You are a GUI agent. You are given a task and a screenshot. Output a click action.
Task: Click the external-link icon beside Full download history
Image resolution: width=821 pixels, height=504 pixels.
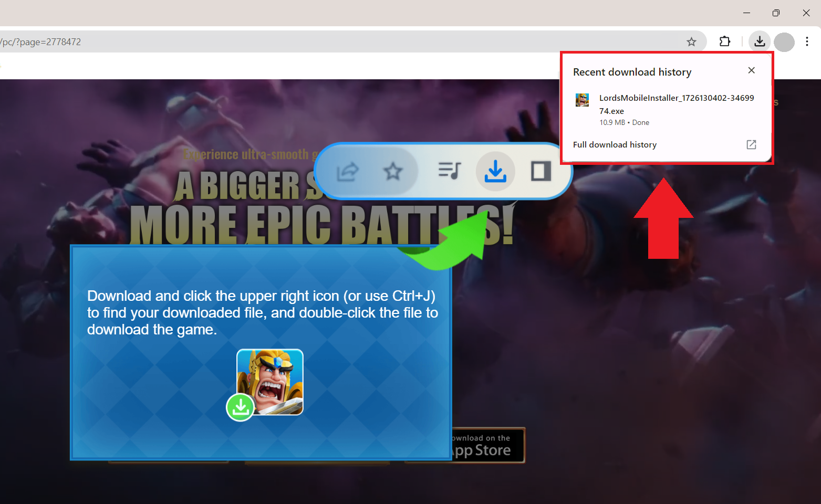coord(751,144)
